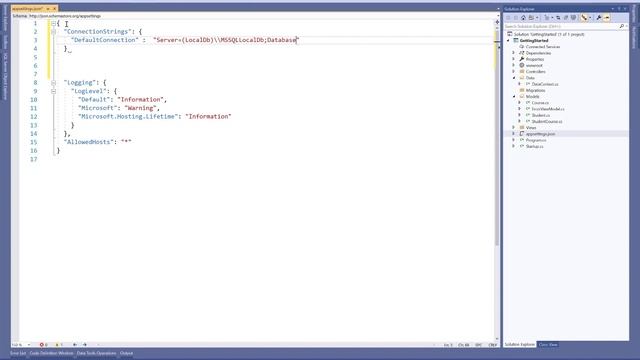Expand the Controllers folder arrow
640x360 pixels.
click(514, 71)
